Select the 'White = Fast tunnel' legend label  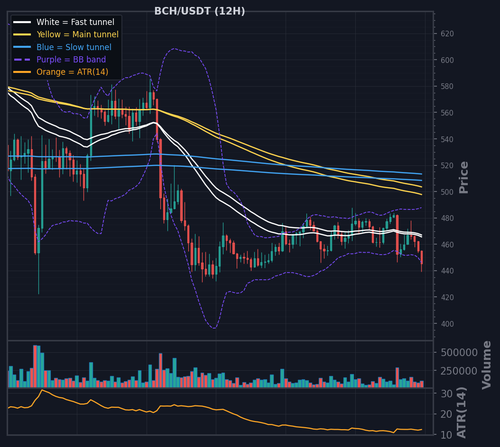(x=75, y=22)
